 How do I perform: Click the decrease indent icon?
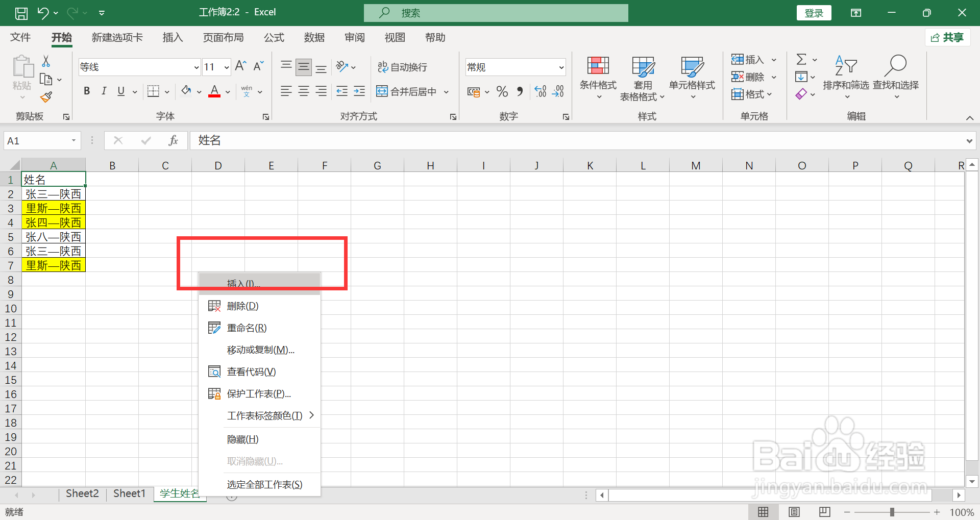(342, 91)
